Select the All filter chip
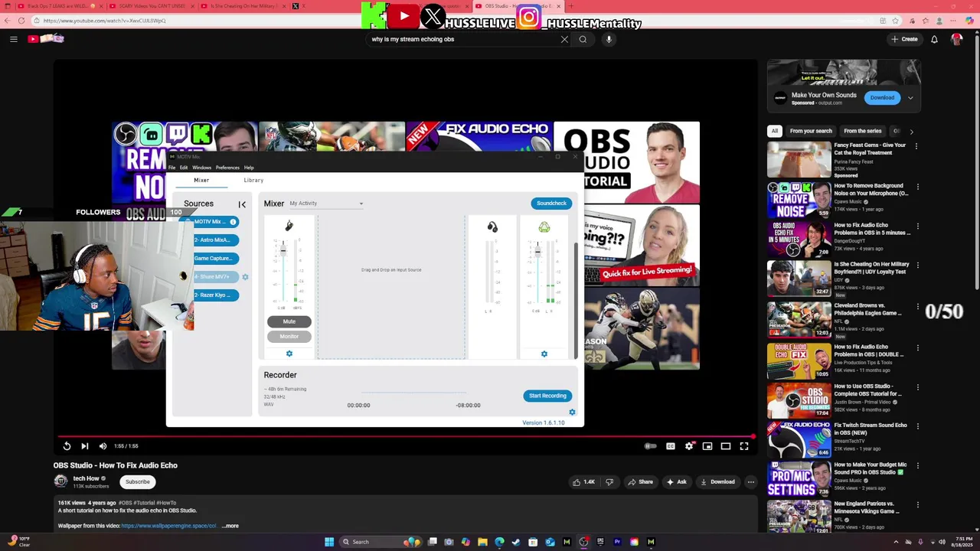 point(775,131)
